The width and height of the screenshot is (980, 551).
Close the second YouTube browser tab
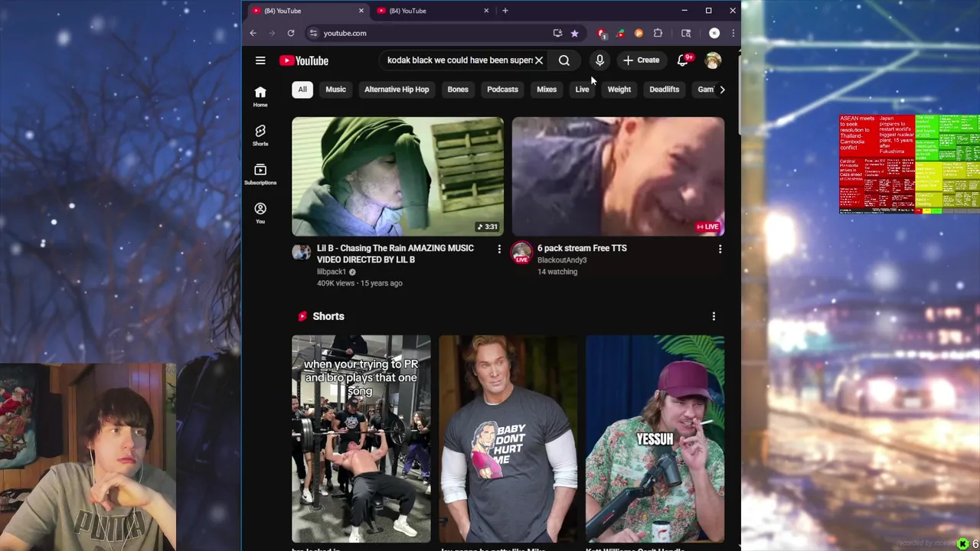pos(486,11)
